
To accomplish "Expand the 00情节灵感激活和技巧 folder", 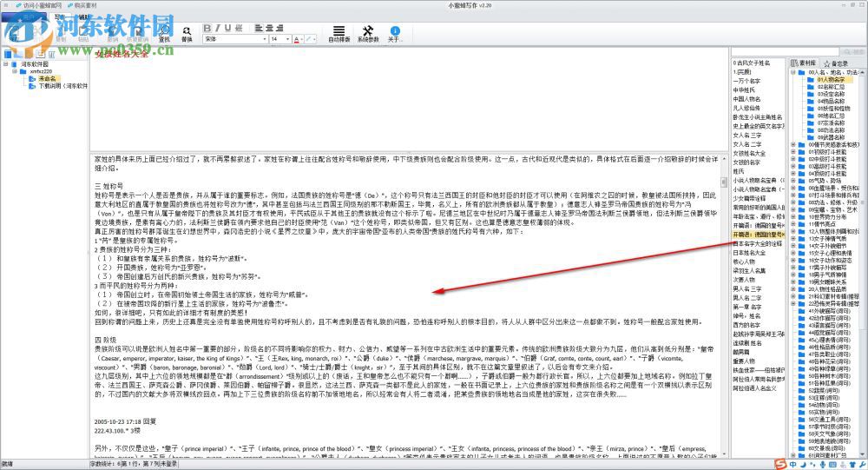I will click(792, 145).
